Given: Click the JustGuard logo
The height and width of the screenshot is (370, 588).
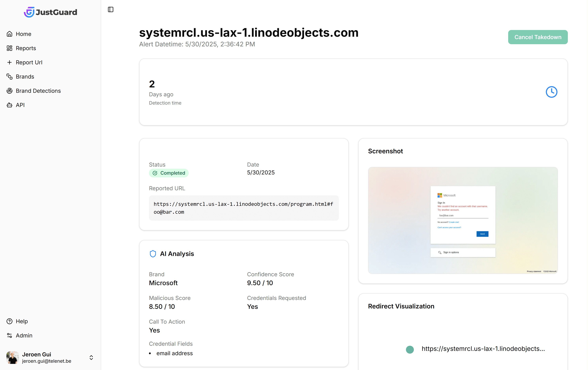Looking at the screenshot, I should 50,12.
